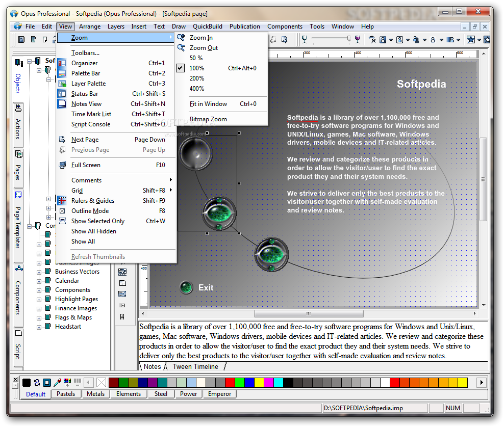The height and width of the screenshot is (427, 504).
Task: Open the Arrange menu
Action: pos(90,26)
